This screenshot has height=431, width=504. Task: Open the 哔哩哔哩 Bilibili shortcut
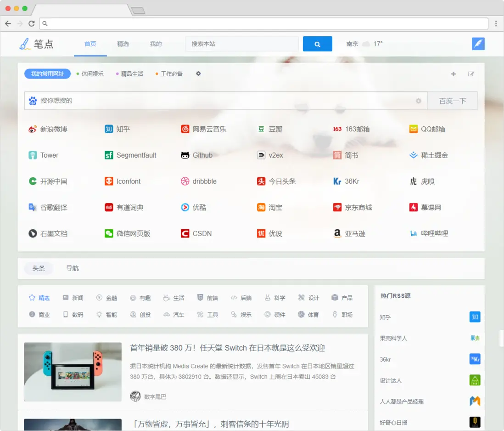pos(432,233)
